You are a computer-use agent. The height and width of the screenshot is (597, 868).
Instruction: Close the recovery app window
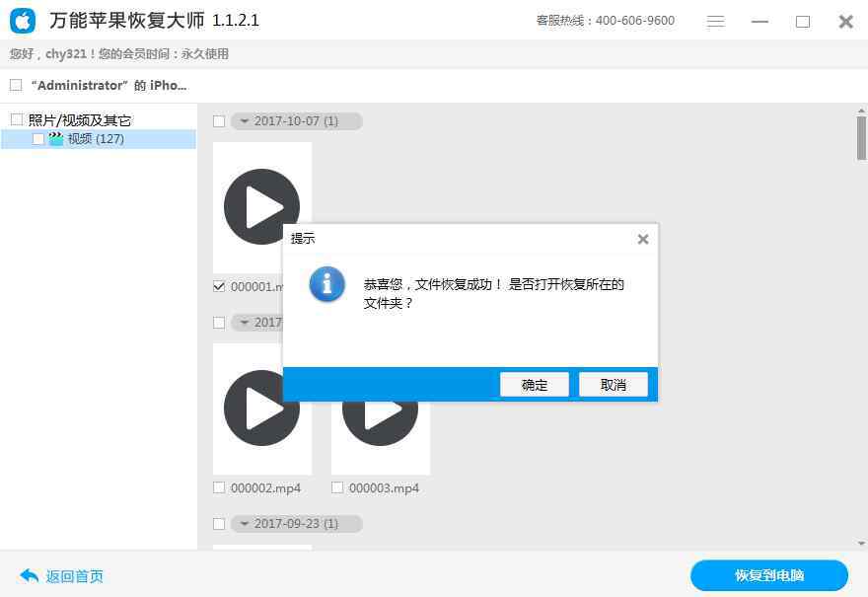846,22
